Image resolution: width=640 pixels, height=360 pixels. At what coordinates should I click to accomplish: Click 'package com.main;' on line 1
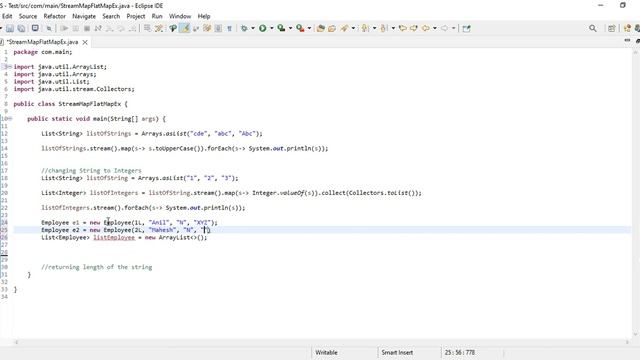43,52
